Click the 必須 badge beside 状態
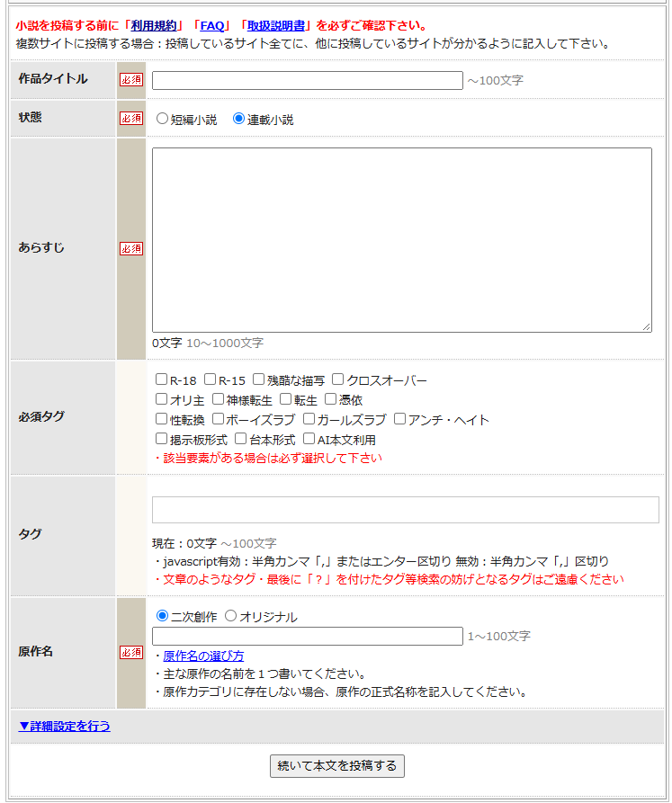The height and width of the screenshot is (803, 672). coord(131,119)
